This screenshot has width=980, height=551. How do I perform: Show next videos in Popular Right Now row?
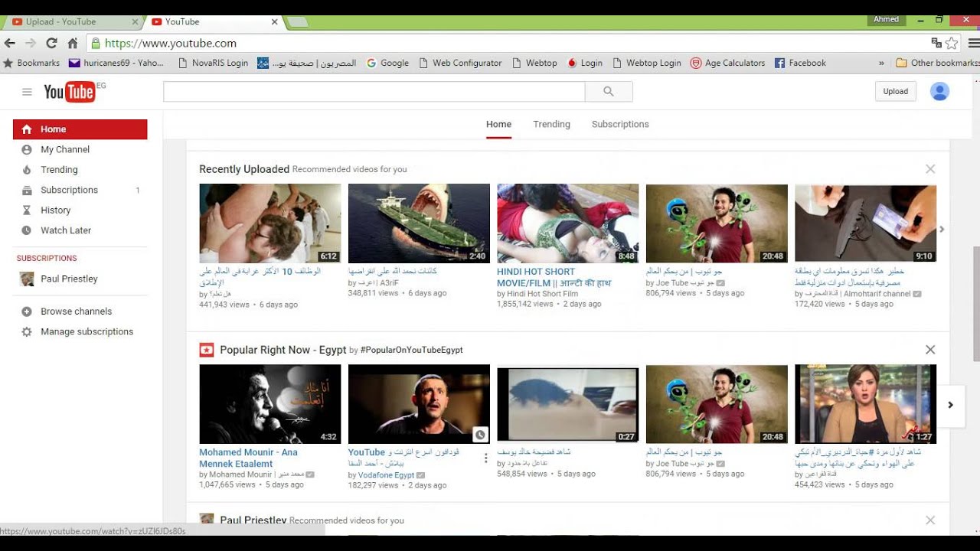[951, 405]
